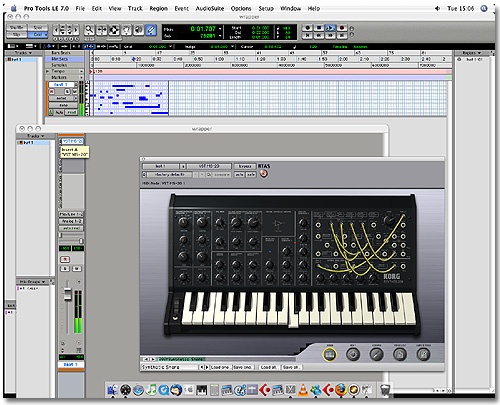Viewport: 500px width, 405px height.
Task: Open the Tracks dropdown in Mix window
Action: tap(35, 136)
